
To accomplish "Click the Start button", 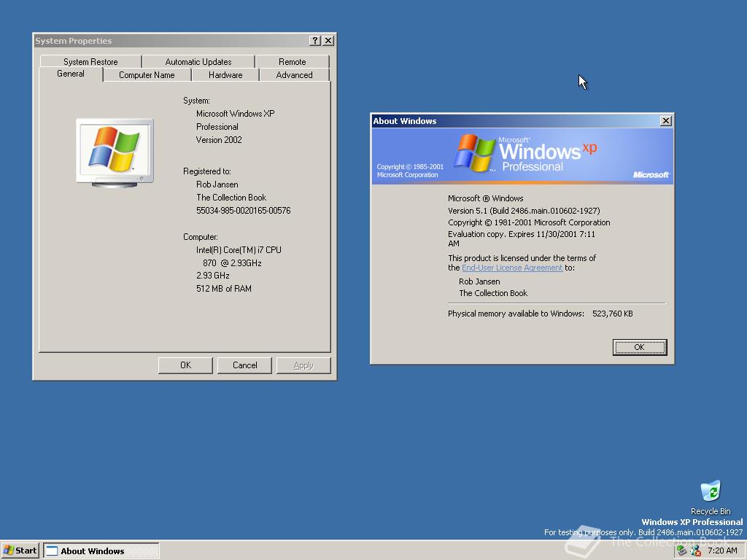I will click(20, 551).
